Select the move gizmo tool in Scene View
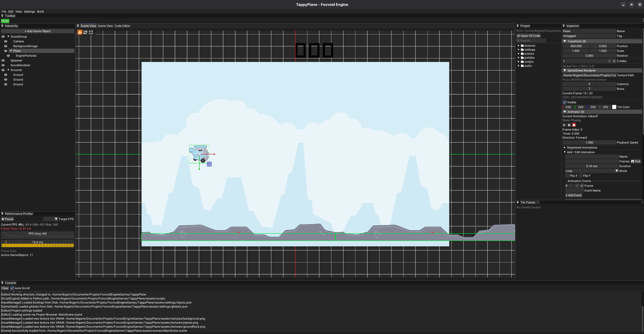 (x=80, y=32)
